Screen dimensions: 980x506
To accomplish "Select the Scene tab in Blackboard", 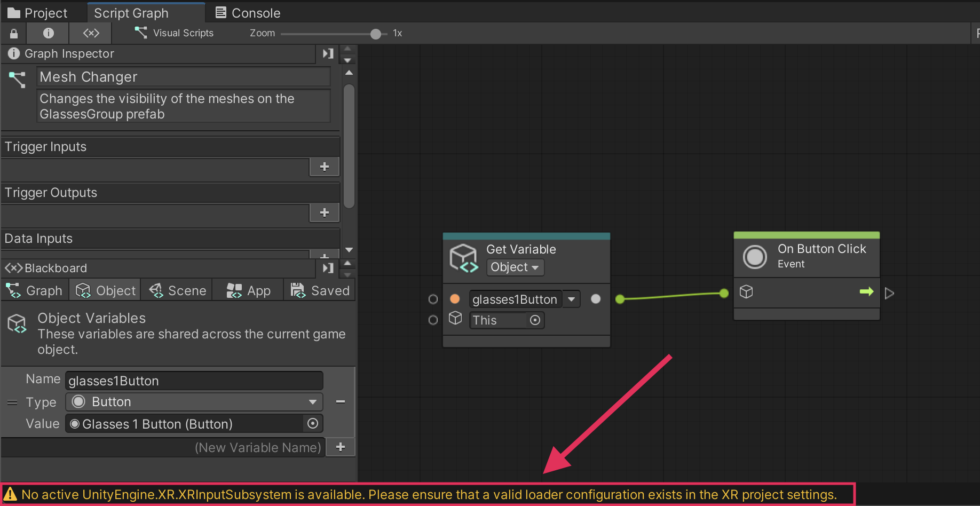I will [178, 291].
